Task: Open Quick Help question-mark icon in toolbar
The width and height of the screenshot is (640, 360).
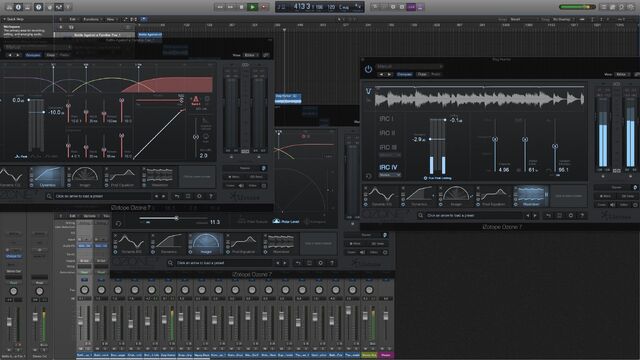Action: coord(38,7)
